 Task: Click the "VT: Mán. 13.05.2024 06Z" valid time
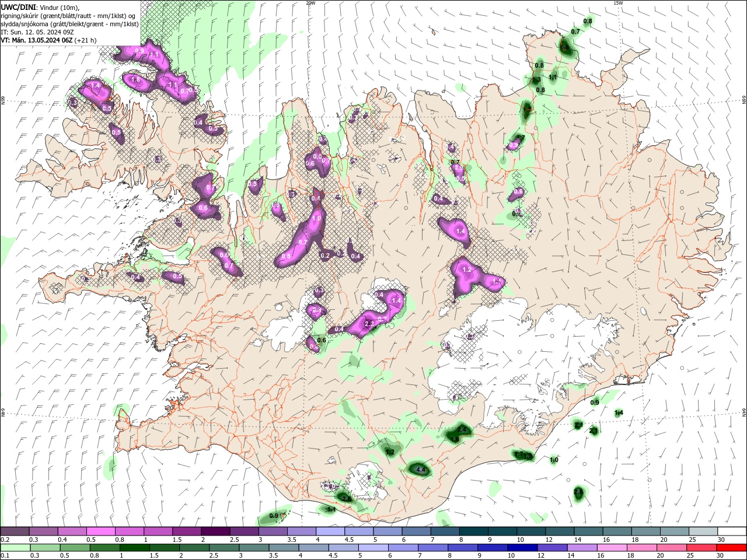37,40
